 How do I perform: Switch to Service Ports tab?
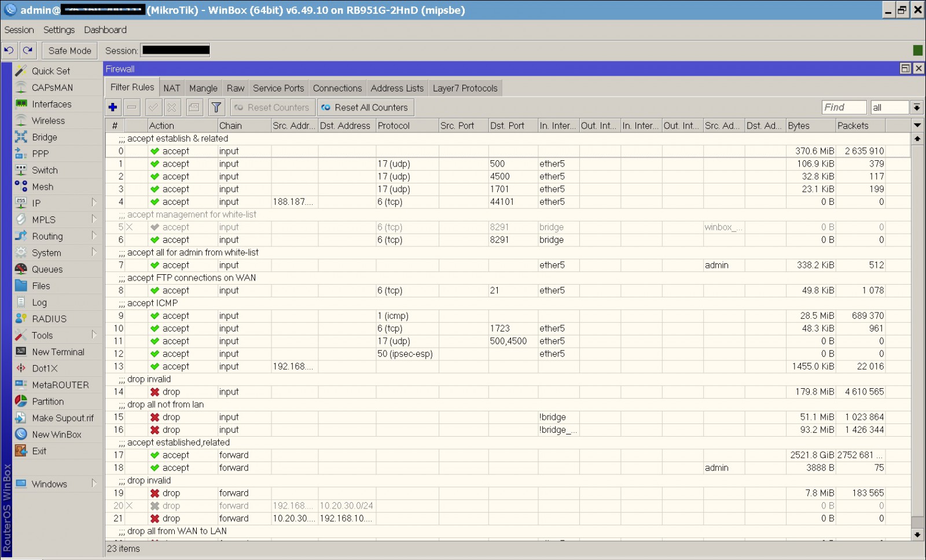[x=278, y=88]
